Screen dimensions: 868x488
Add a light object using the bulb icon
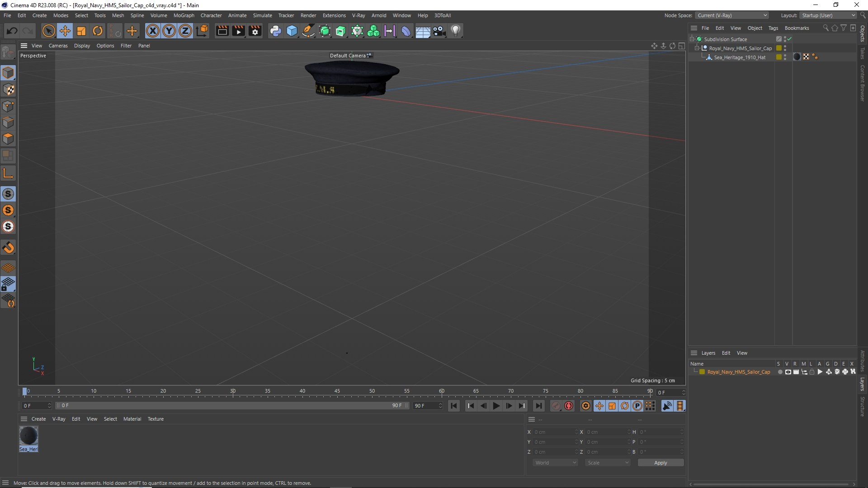click(x=456, y=31)
